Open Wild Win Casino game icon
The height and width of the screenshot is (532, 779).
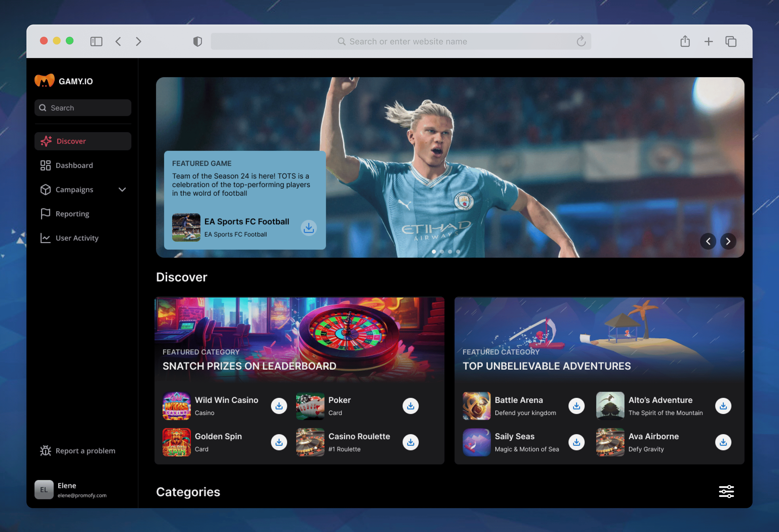click(x=177, y=406)
